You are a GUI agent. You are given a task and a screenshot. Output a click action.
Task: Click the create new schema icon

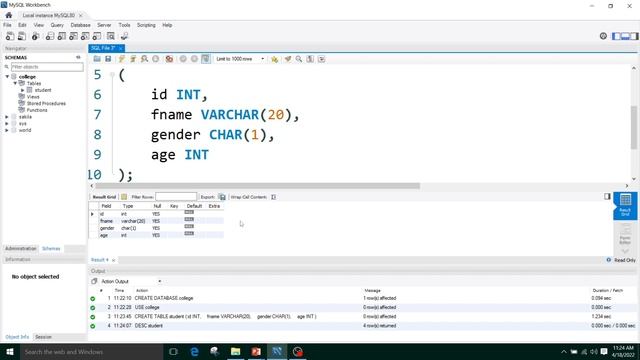tap(50, 36)
